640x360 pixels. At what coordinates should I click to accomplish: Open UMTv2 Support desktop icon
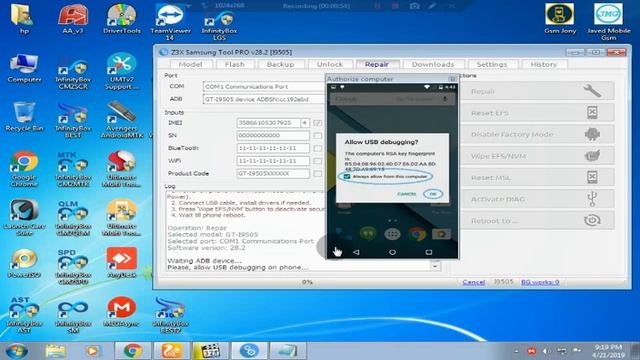tap(122, 71)
